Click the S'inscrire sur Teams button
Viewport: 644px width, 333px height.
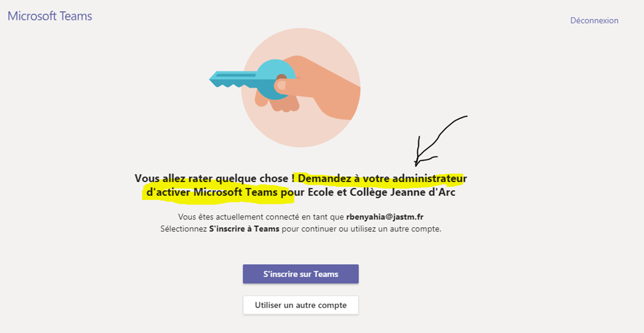(x=301, y=274)
